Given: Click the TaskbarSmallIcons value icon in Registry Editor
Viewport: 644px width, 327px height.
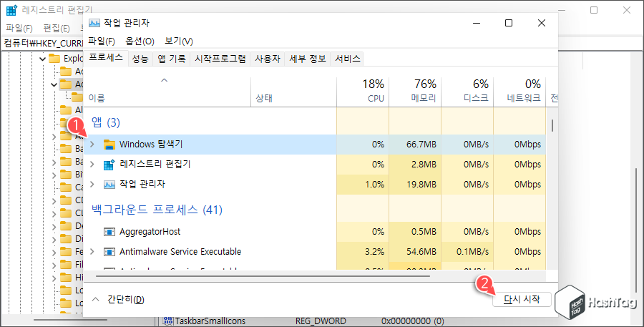Looking at the screenshot, I should coord(167,321).
